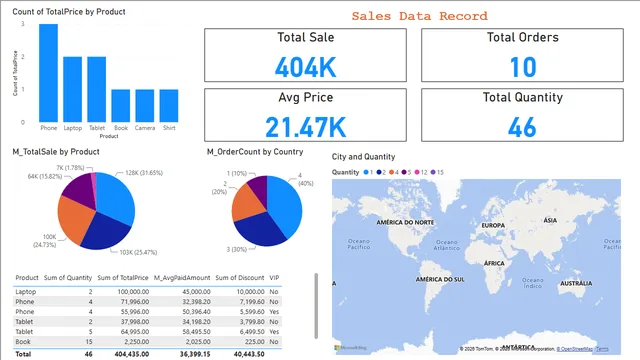Sort table by VIP column header
The width and height of the screenshot is (640, 360).
click(x=274, y=278)
